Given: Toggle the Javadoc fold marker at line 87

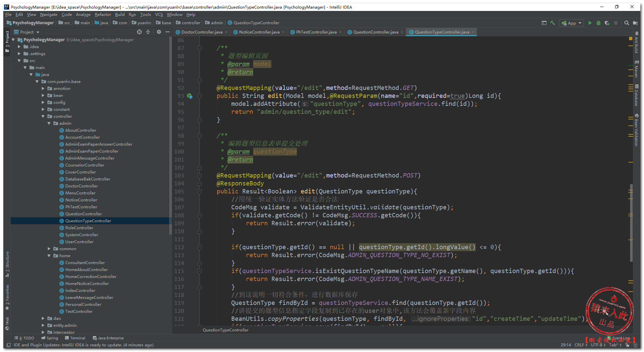Looking at the screenshot, I should click(x=199, y=48).
